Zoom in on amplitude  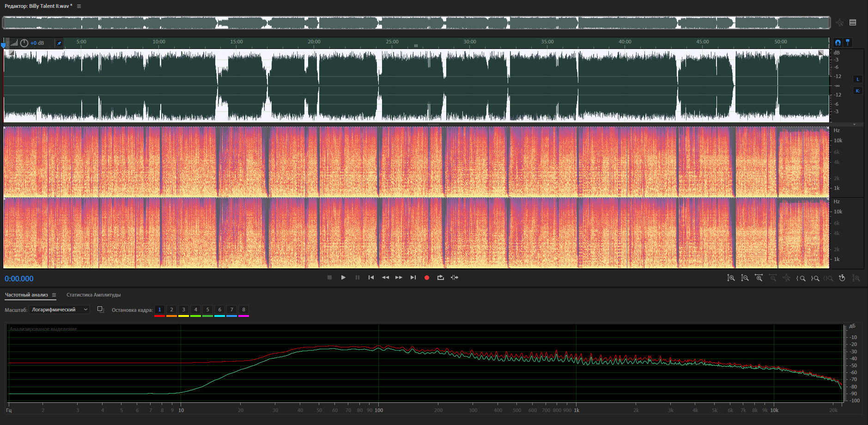731,278
